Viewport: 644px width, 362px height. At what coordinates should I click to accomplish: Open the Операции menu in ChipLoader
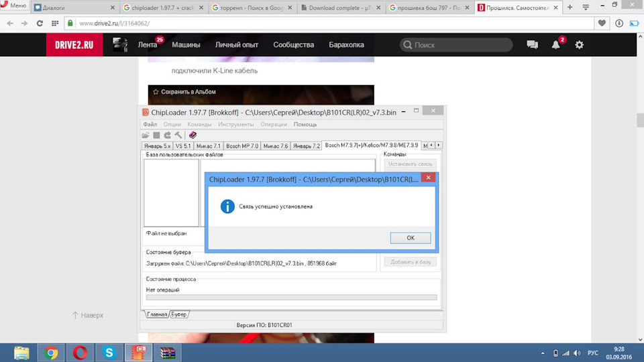click(274, 125)
